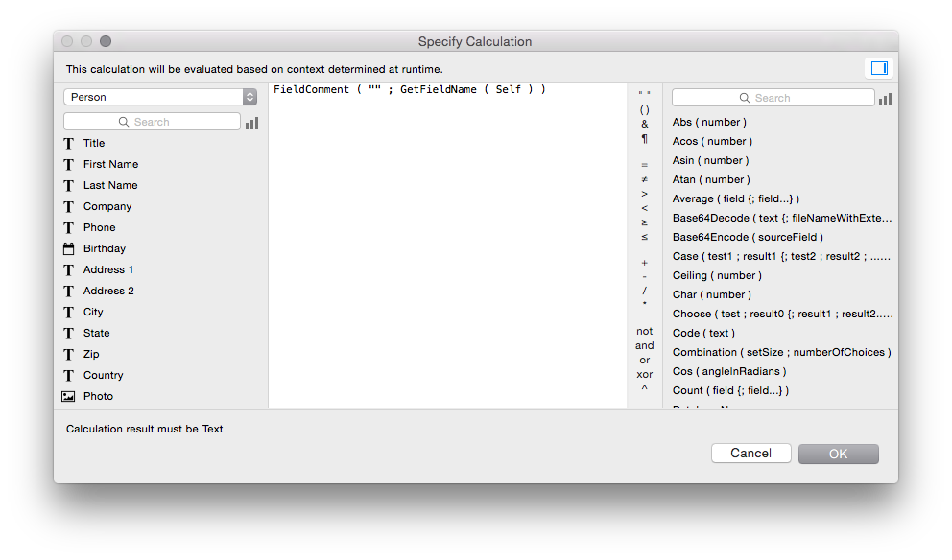952x560 pixels.
Task: Insert the paragraph return operator
Action: (x=644, y=139)
